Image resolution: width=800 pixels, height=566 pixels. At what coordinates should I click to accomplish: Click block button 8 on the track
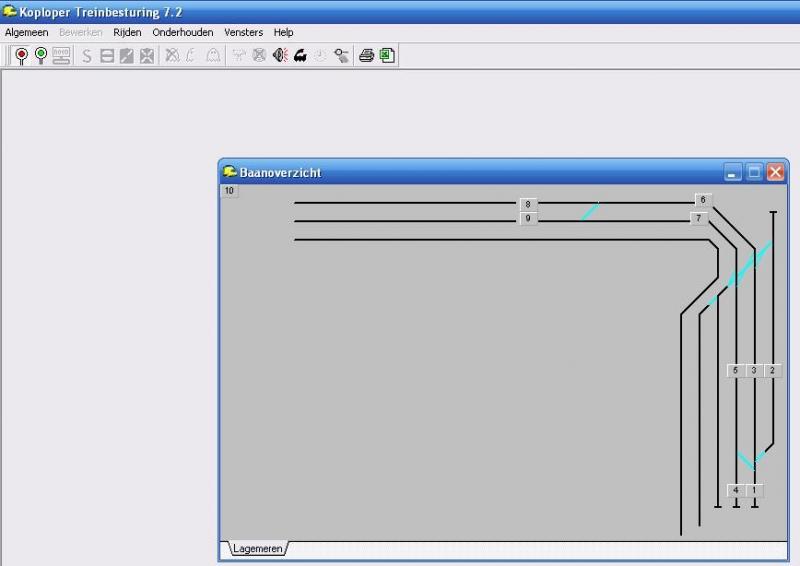tap(528, 204)
